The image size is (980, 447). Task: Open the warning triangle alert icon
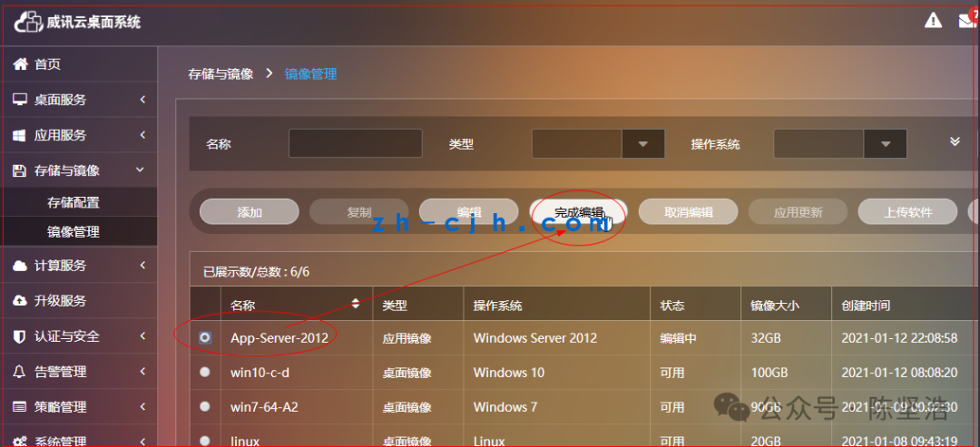click(x=933, y=21)
